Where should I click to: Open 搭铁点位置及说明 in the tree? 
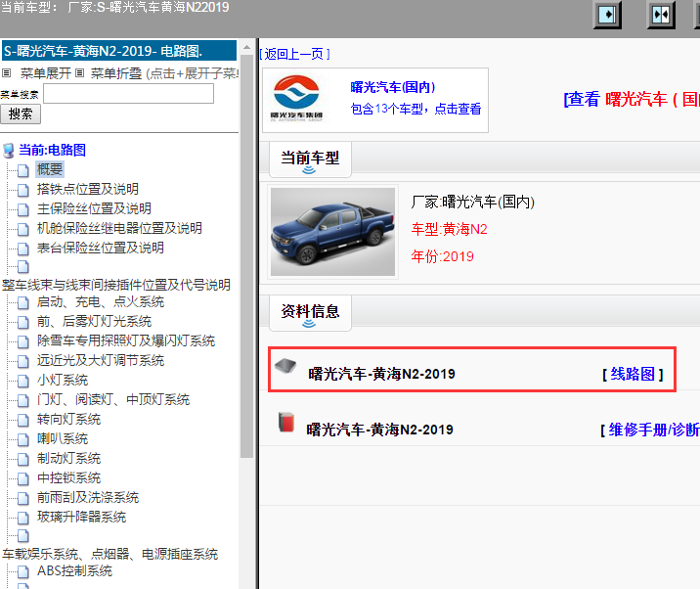88,189
